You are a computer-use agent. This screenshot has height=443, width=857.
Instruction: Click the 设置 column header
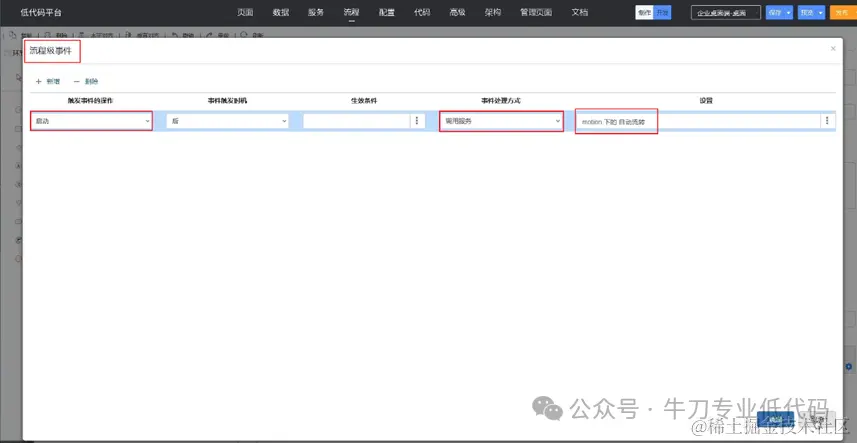(x=706, y=101)
